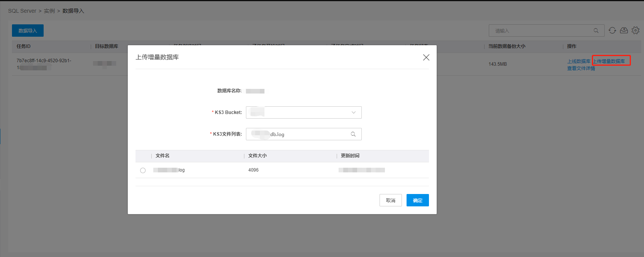Navigate to 实例 in the breadcrumb

49,11
